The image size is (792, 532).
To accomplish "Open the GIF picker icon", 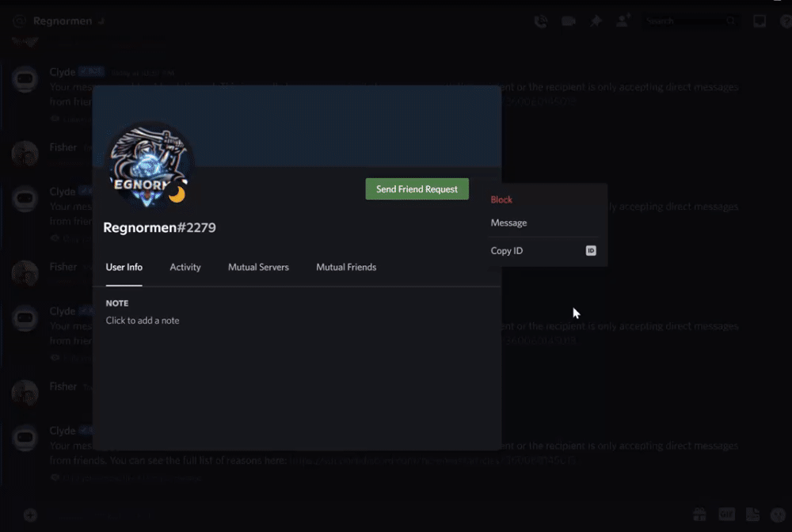I will click(x=726, y=515).
